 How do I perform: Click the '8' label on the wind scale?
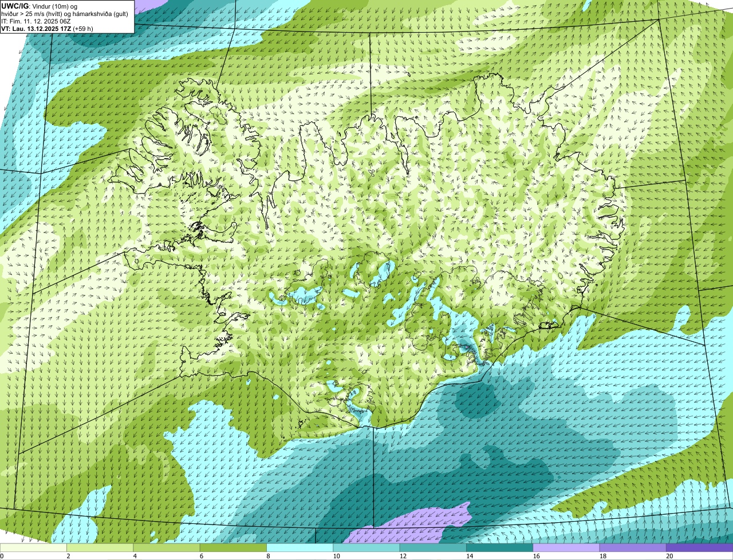click(x=268, y=556)
